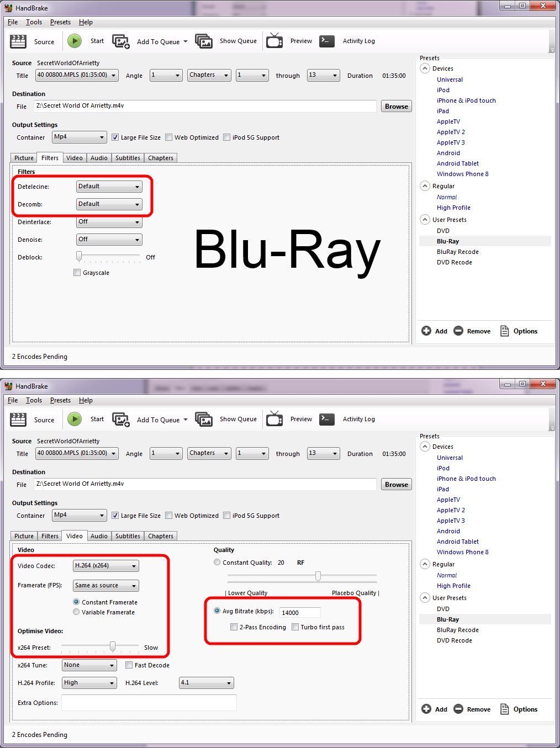
Task: Collapse Devices presets group in top window
Action: pyautogui.click(x=425, y=68)
